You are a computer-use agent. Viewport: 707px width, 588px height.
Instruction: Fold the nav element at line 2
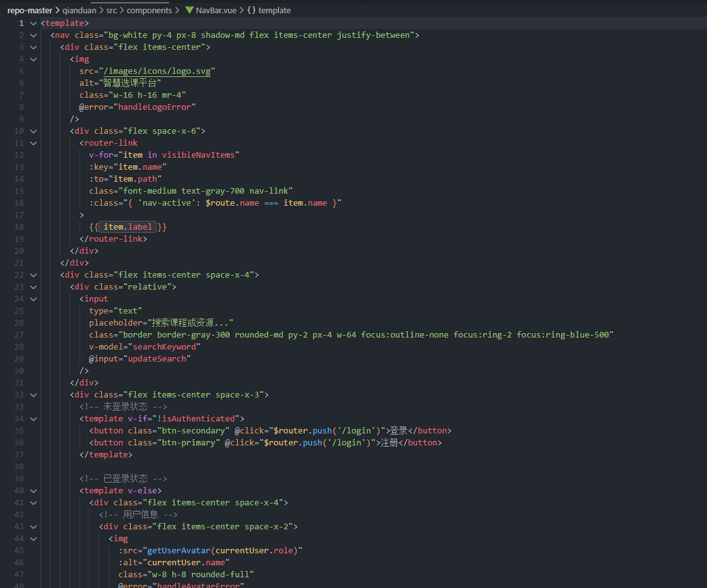(x=33, y=35)
